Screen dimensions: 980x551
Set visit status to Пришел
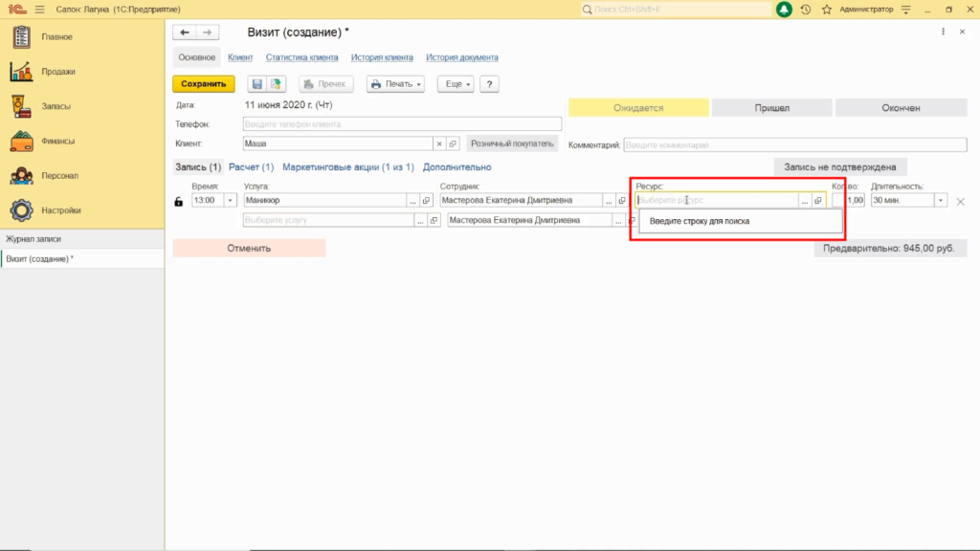772,108
